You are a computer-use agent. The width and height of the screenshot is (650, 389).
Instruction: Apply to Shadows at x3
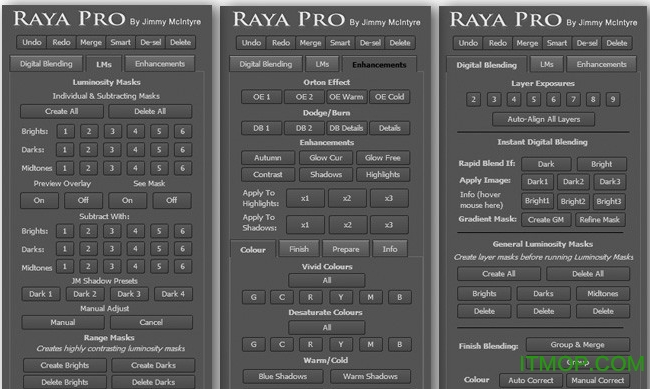click(x=388, y=225)
